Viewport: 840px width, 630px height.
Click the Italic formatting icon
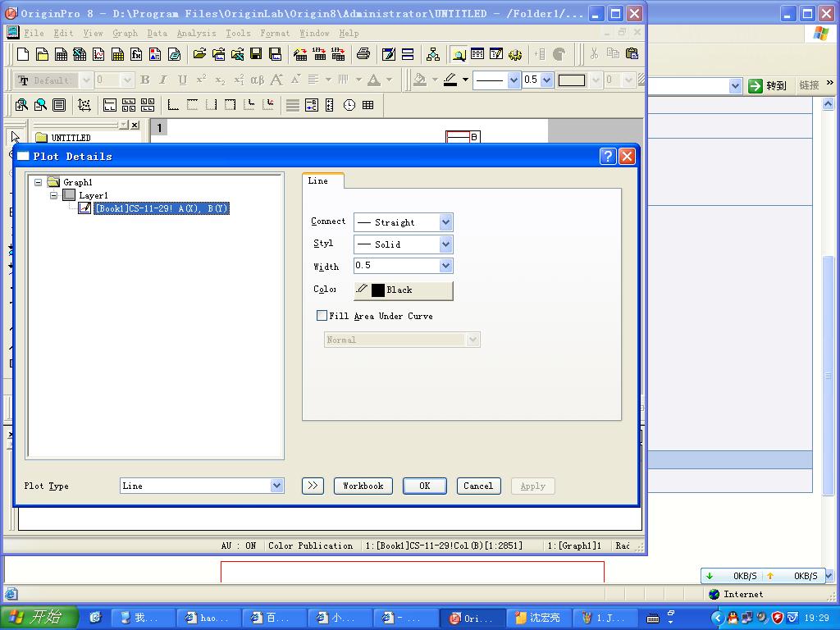click(x=163, y=80)
